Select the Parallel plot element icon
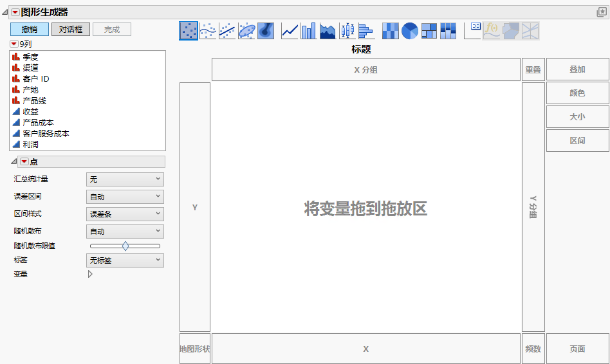 click(x=530, y=31)
